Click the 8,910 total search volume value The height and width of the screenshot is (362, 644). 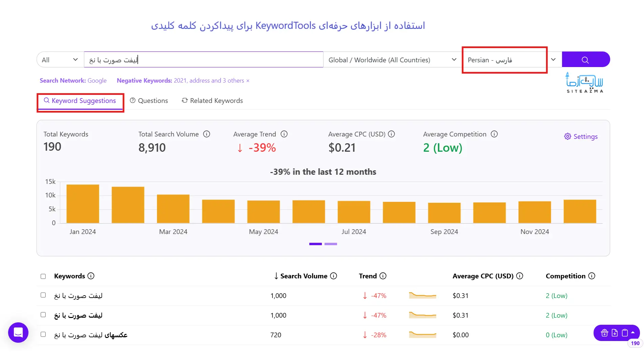(x=152, y=148)
